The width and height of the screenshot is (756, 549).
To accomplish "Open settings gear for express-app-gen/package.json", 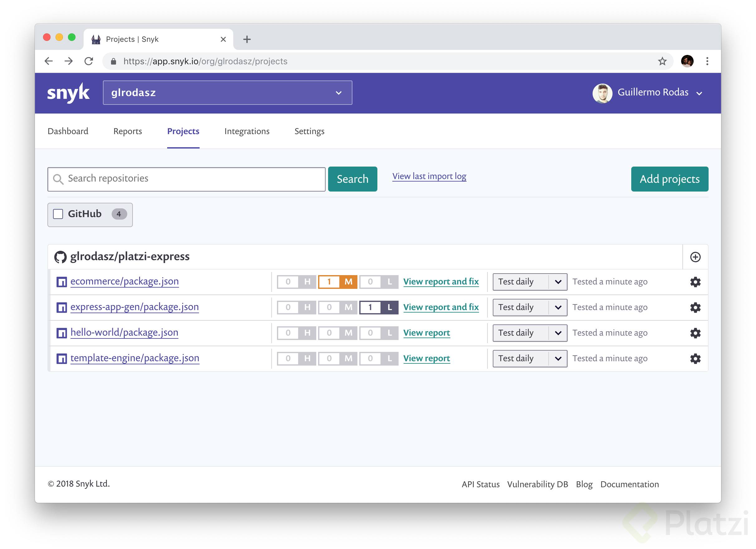I will pos(695,307).
